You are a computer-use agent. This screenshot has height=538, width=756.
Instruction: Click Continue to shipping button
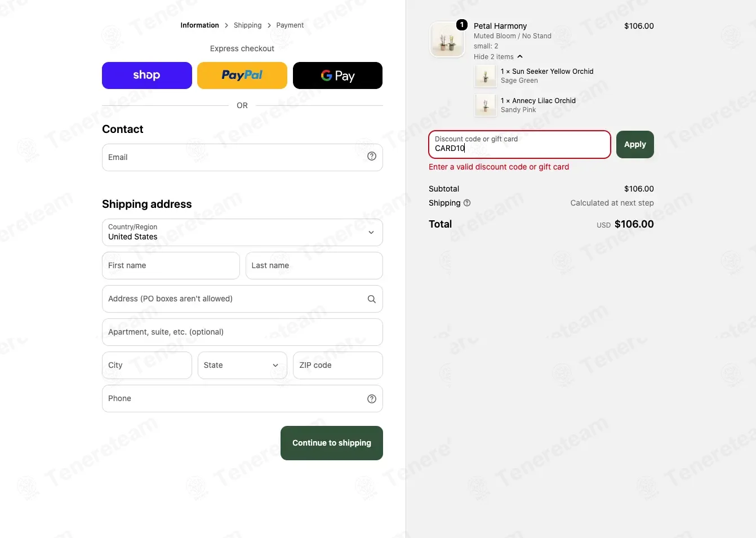[332, 443]
